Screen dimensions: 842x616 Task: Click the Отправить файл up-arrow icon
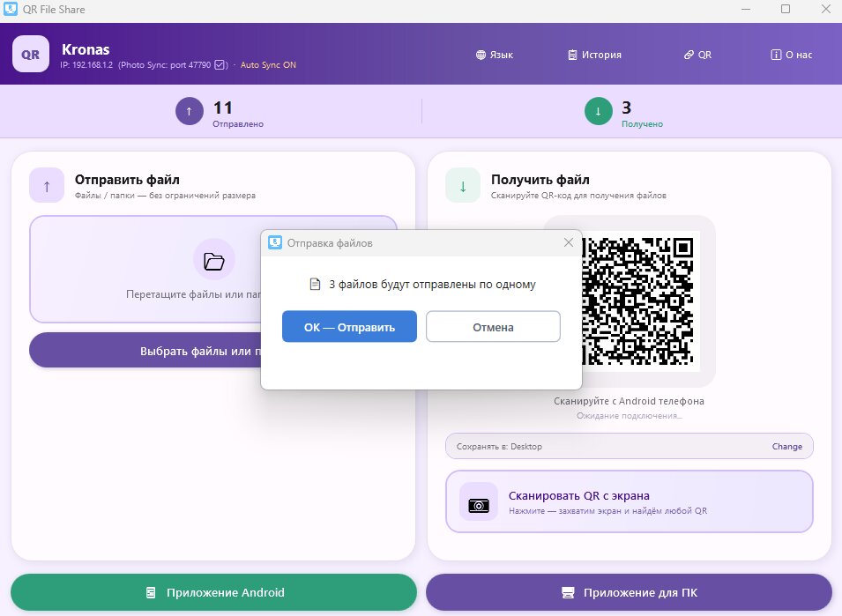tap(47, 185)
